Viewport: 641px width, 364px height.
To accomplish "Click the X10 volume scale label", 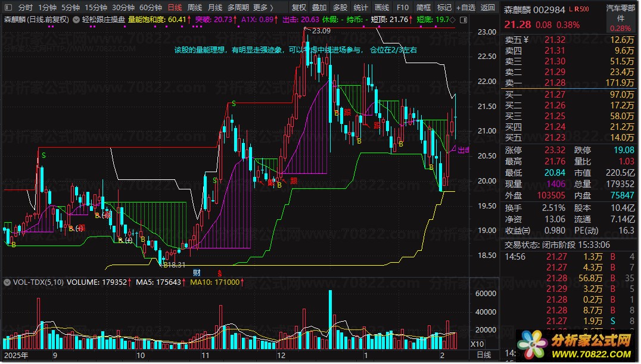I will pos(477,344).
